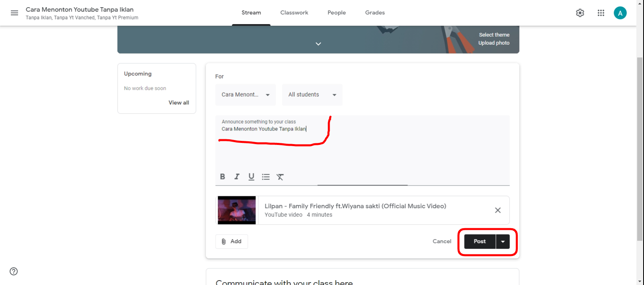Add an attachment with Add button
The image size is (644, 285).
coord(232,242)
